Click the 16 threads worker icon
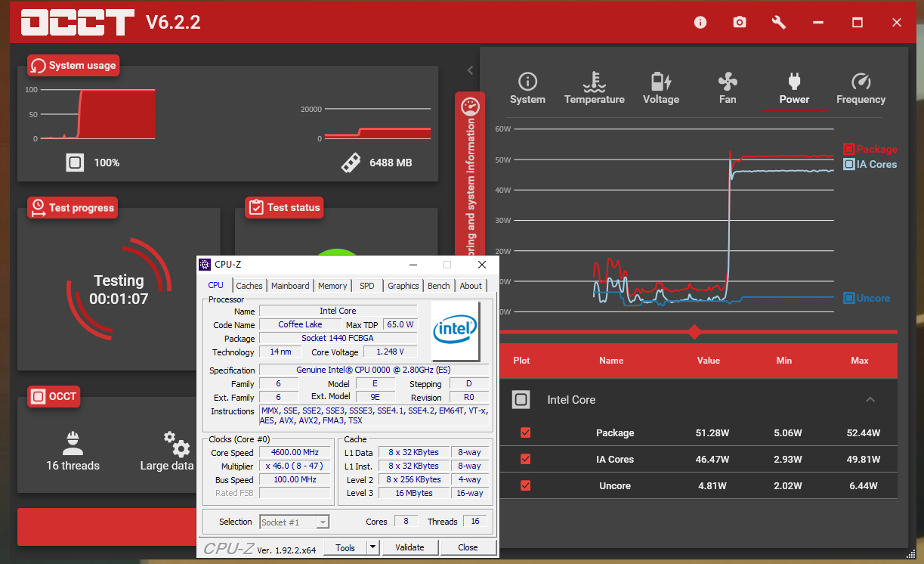The width and height of the screenshot is (924, 564). coord(73,442)
